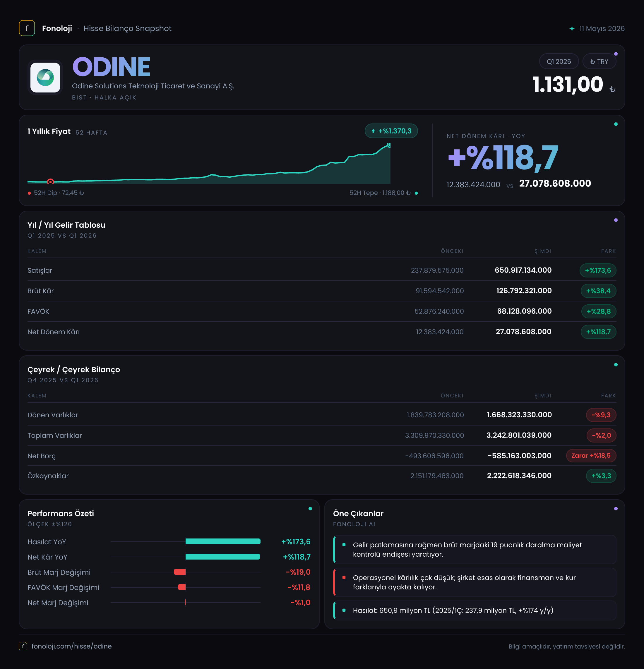Select the TRY currency pill
The height and width of the screenshot is (669, 644).
pyautogui.click(x=599, y=61)
